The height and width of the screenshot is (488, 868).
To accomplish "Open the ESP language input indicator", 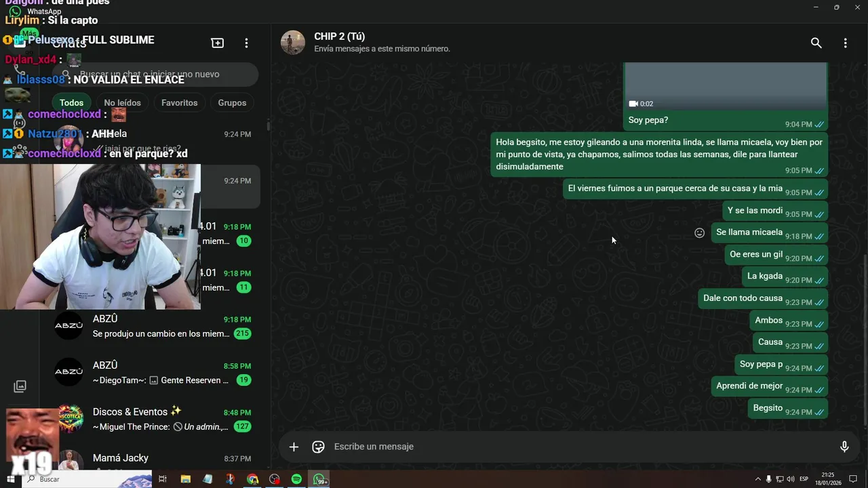I will (x=804, y=479).
